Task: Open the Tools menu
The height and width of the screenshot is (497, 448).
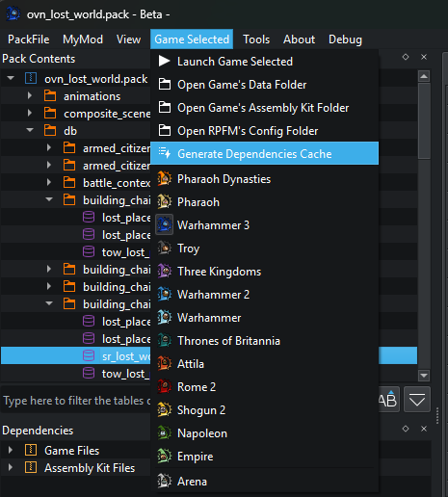Action: pyautogui.click(x=256, y=39)
